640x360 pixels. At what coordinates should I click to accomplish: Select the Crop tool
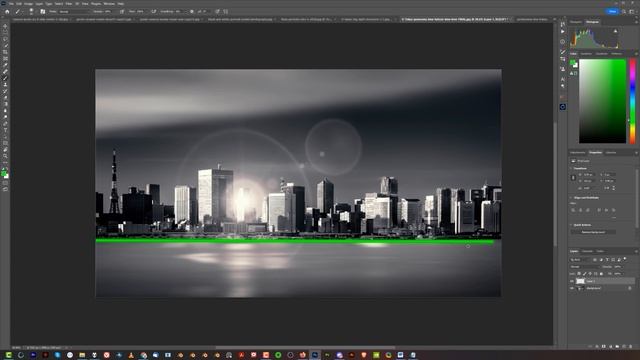pyautogui.click(x=5, y=52)
